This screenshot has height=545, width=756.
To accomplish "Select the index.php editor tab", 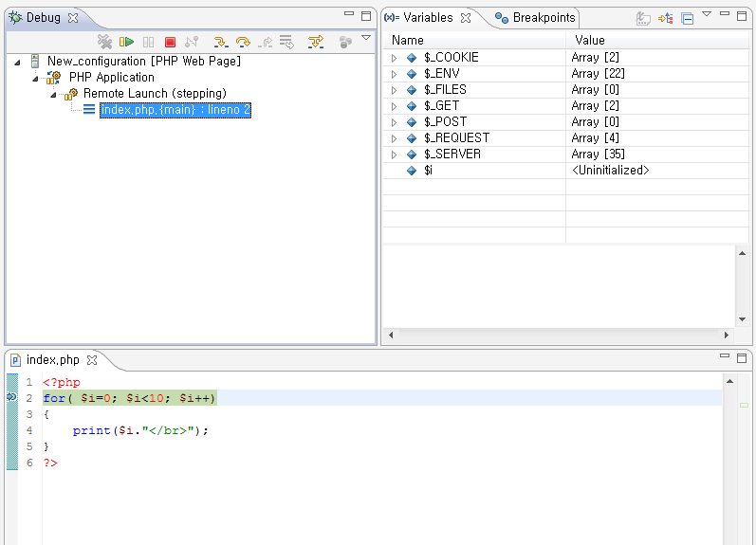I will (52, 360).
